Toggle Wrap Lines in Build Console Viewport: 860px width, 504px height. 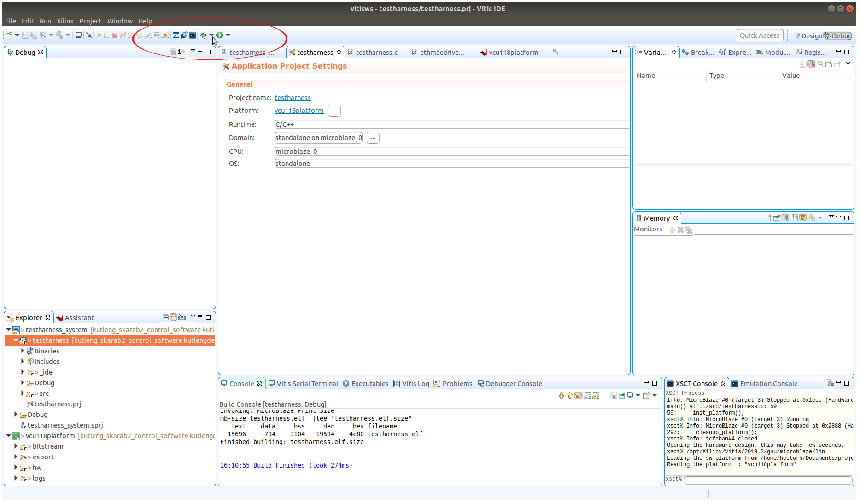tap(604, 395)
